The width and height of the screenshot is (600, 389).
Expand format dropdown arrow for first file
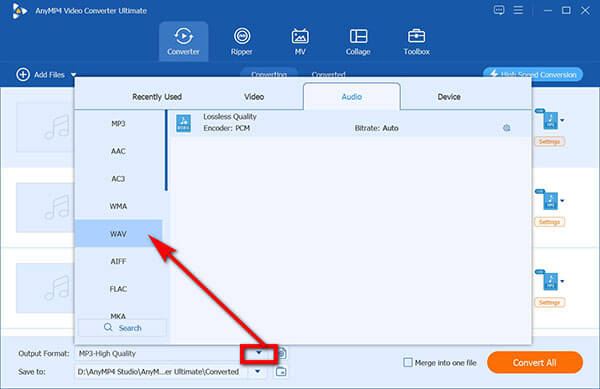point(562,120)
